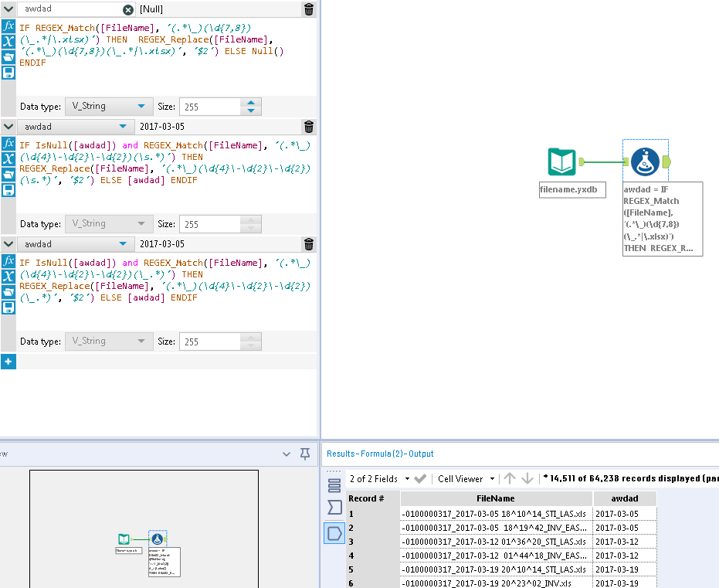Collapse the third awdad expression
Screen dimensions: 719x588
point(8,244)
